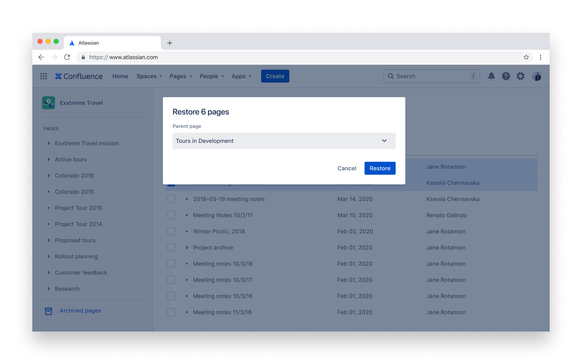Open the browser three-dot menu
The image size is (582, 364).
pyautogui.click(x=540, y=57)
